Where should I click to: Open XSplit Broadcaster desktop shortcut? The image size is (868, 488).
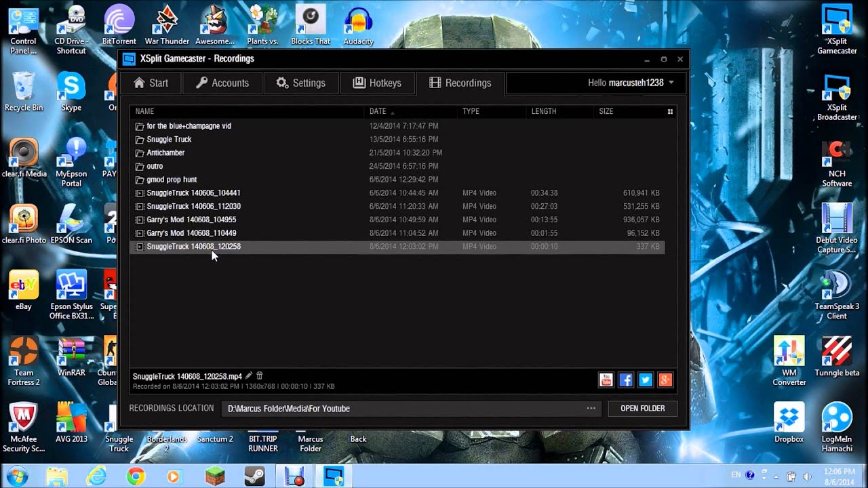pyautogui.click(x=837, y=98)
